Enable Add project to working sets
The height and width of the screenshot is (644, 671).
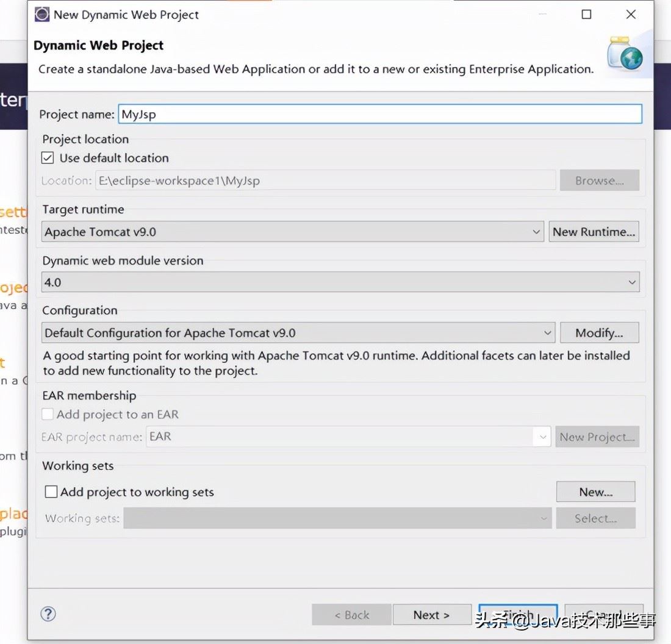[52, 492]
